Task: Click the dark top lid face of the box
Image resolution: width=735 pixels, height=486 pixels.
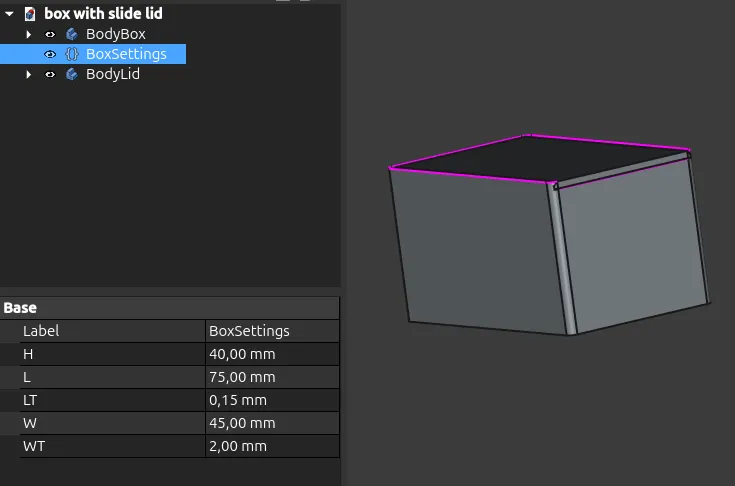Action: [x=539, y=158]
